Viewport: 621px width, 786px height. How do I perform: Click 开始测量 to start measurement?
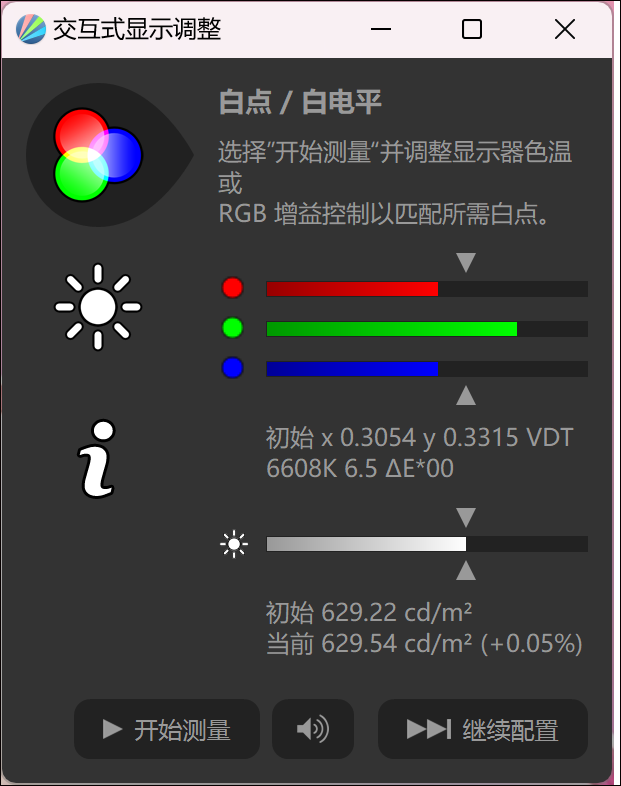tap(167, 729)
